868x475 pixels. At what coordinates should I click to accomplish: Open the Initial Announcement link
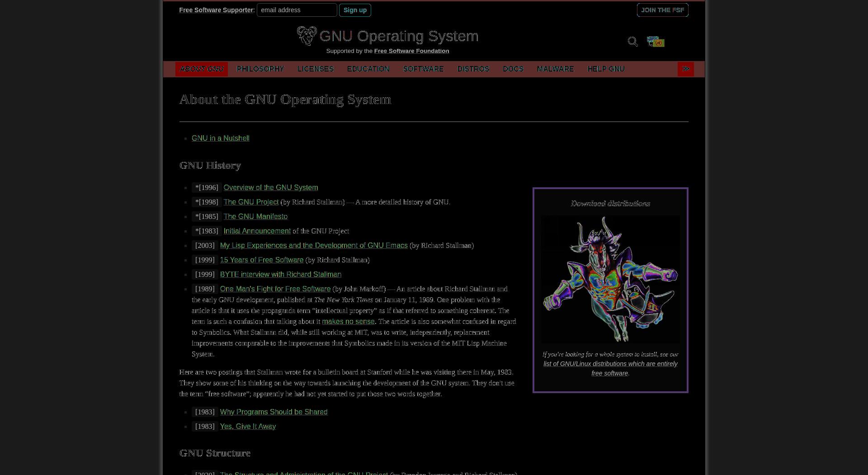click(x=257, y=231)
